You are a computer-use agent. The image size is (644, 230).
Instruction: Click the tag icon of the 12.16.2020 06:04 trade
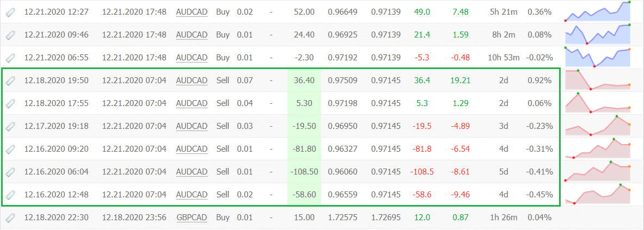(10, 172)
